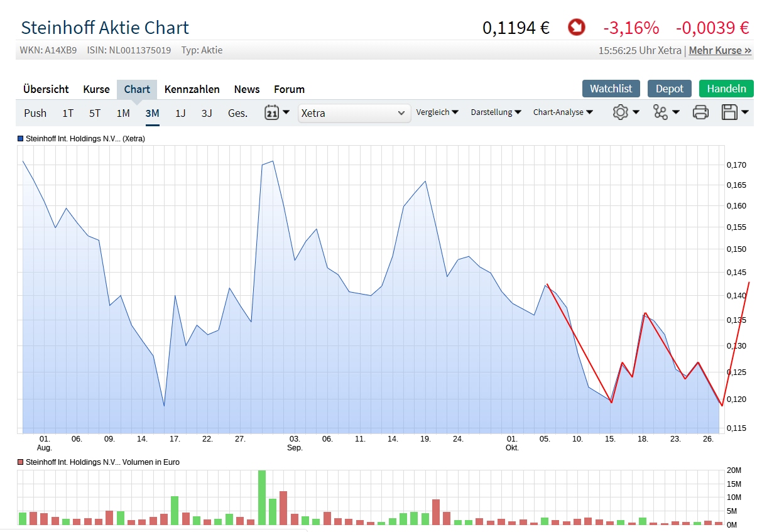Image resolution: width=762 pixels, height=532 pixels.
Task: Open the calendar date picker icon
Action: [x=273, y=112]
